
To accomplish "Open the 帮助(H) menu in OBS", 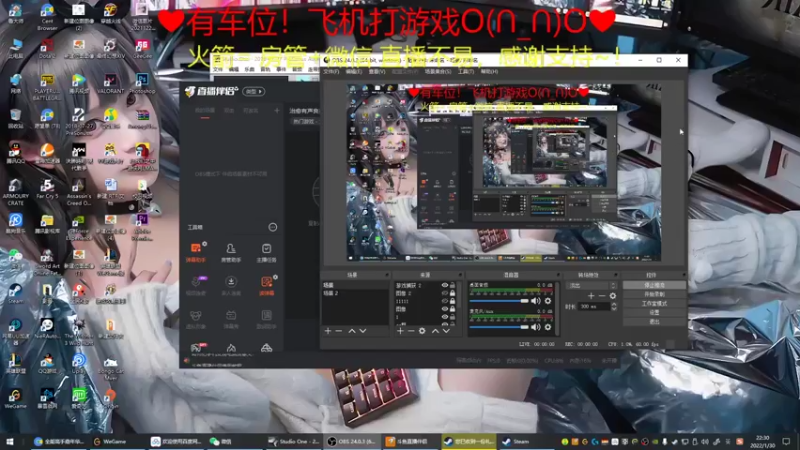I will (x=489, y=71).
